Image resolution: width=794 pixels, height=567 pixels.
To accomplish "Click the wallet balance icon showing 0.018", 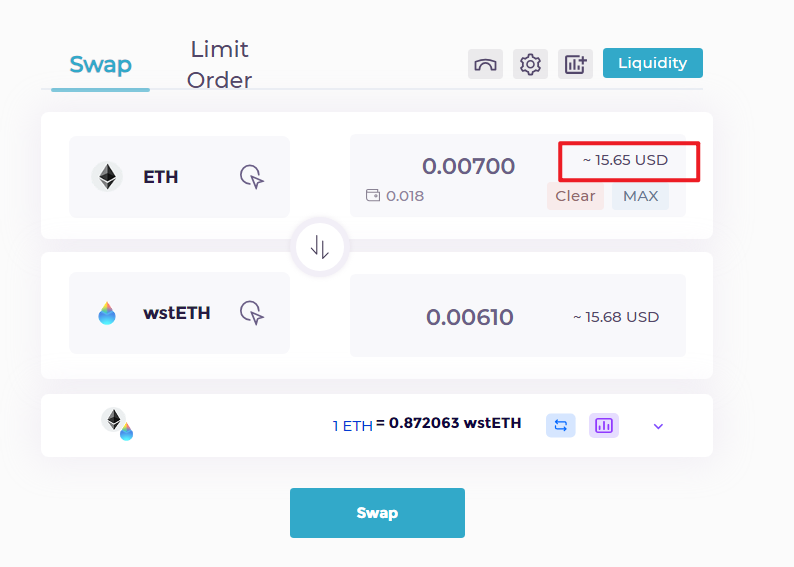I will point(373,195).
